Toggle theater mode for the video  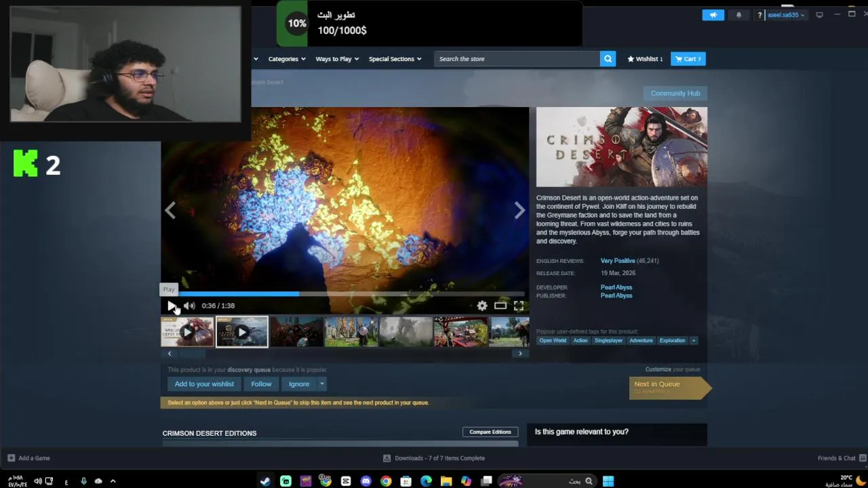pos(500,306)
